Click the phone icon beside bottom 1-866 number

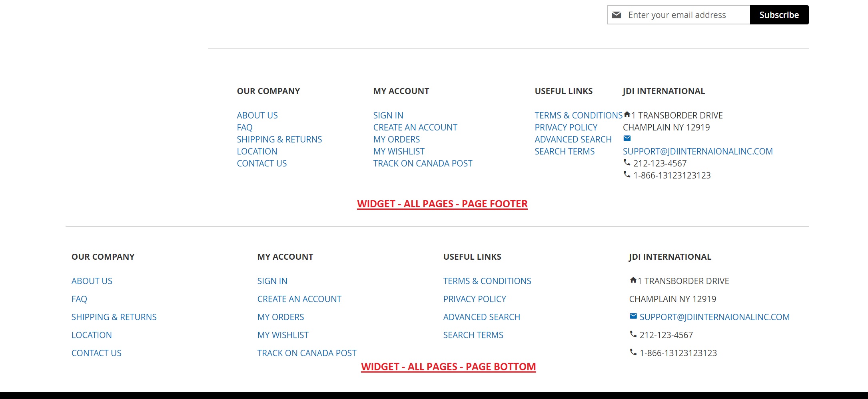click(x=633, y=352)
